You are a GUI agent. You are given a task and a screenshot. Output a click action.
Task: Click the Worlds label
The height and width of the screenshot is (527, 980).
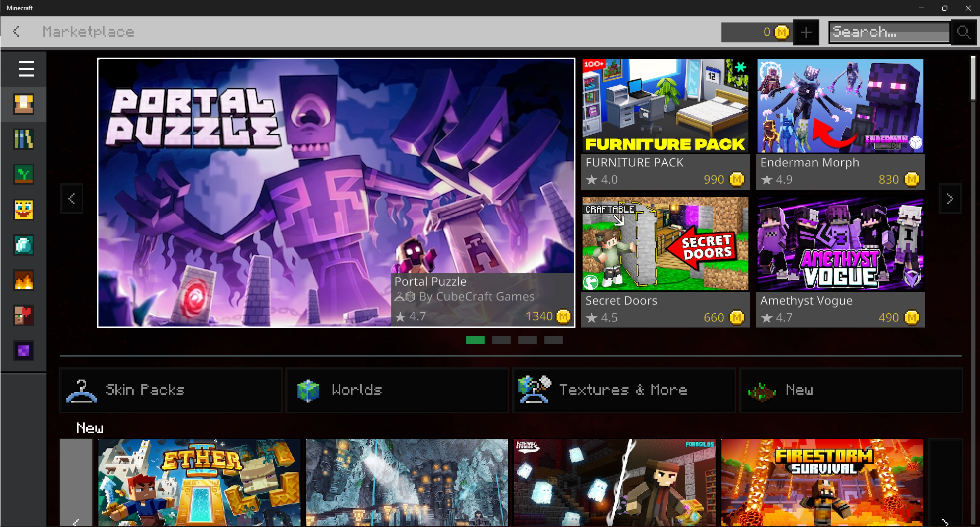357,390
